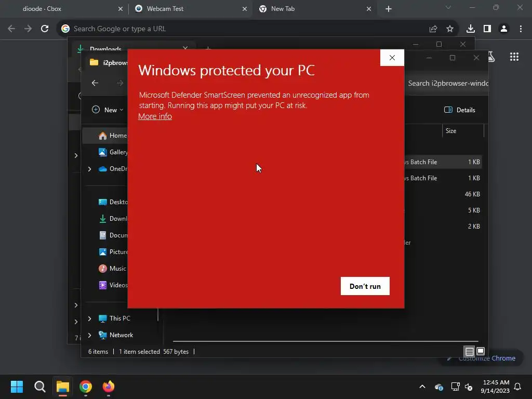Close the Webcam Test tab
Viewport: 532px width, 399px height.
point(245,9)
